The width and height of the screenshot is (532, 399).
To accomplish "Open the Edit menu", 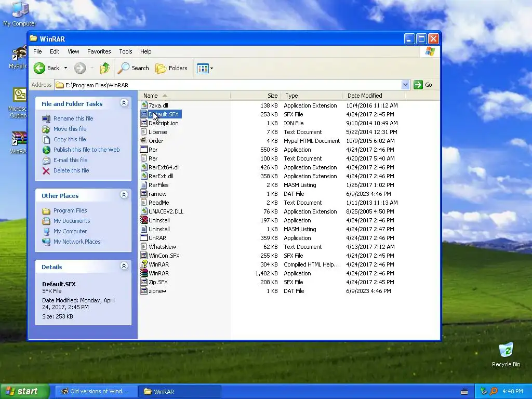I will pyautogui.click(x=55, y=51).
